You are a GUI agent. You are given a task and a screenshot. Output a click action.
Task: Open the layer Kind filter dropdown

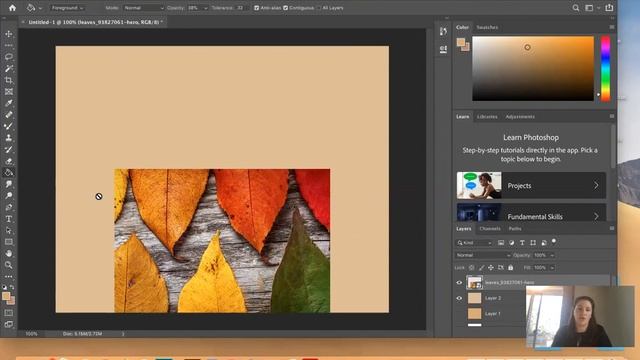(x=474, y=243)
